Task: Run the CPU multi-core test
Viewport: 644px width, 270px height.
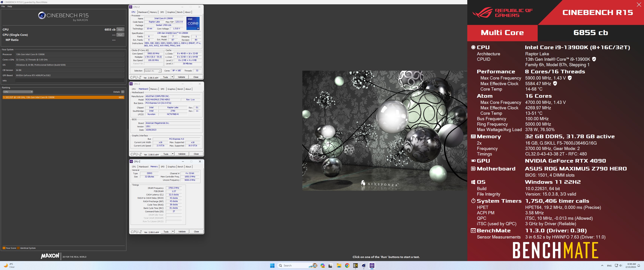Action: [120, 30]
